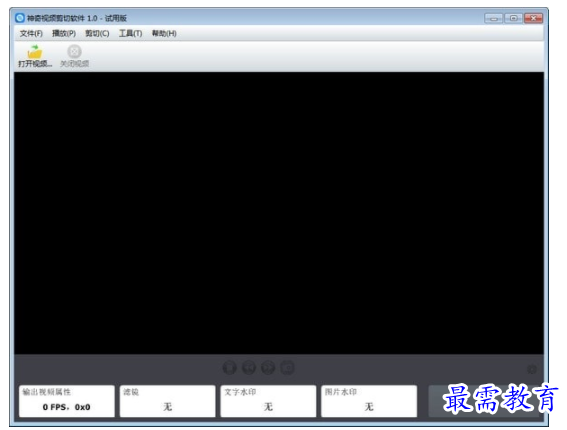Open the 文件(F) menu
Image resolution: width=567 pixels, height=430 pixels.
(31, 34)
